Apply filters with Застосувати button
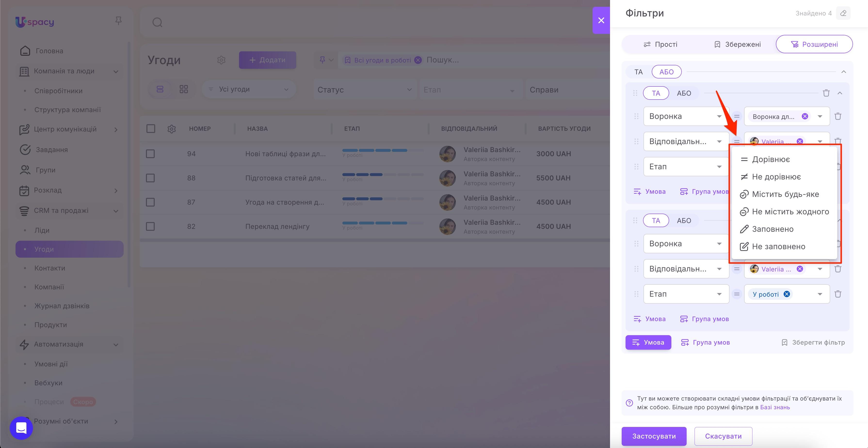Viewport: 868px width, 448px height. (x=654, y=436)
